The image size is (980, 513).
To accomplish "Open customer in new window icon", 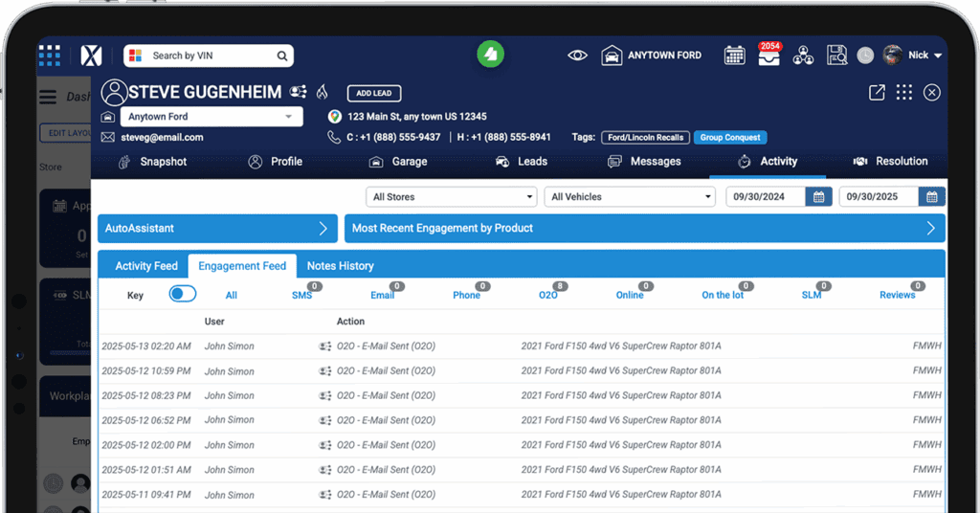I will coord(877,93).
